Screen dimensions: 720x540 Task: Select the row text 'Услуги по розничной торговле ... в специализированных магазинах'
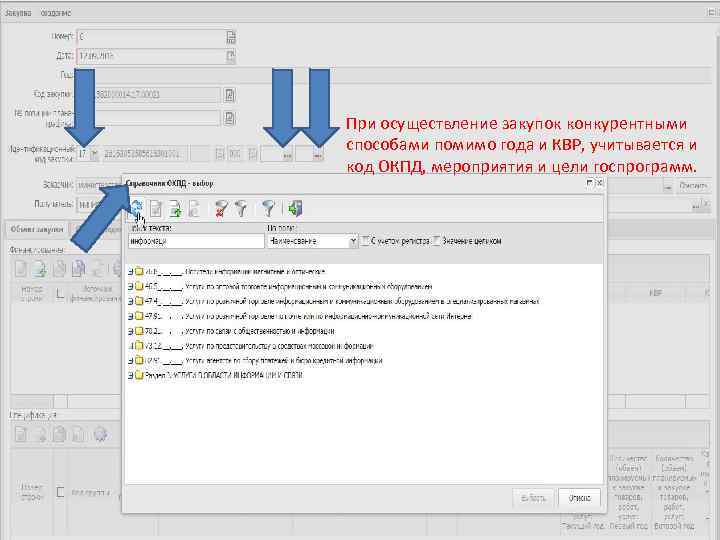[x=362, y=302]
